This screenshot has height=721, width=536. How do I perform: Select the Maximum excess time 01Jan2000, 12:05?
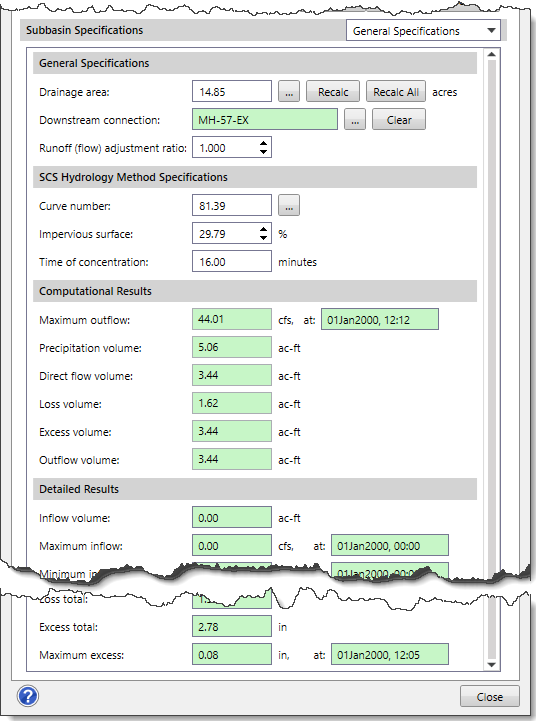click(x=390, y=654)
